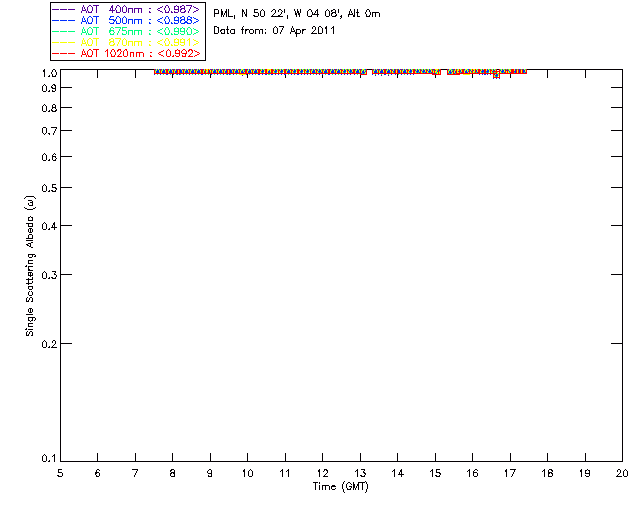Click the 0.9 y-axis tick label

click(x=49, y=88)
